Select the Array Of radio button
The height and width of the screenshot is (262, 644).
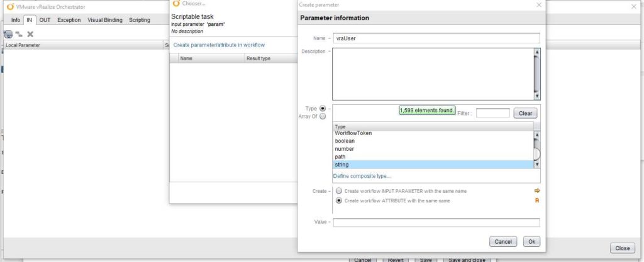tap(323, 116)
